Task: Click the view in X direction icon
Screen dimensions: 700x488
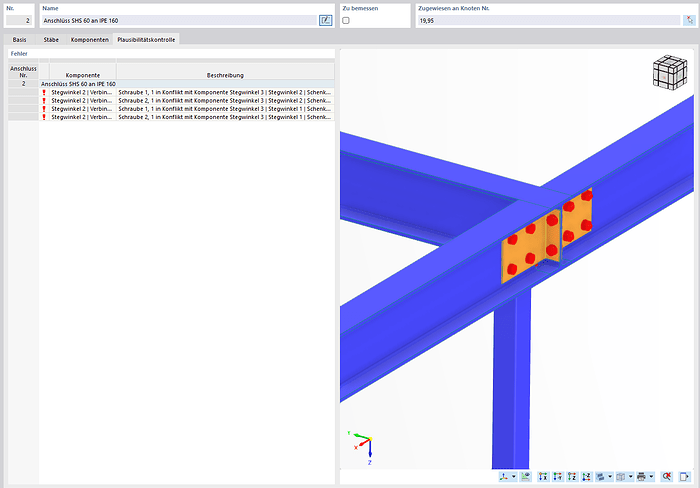Action: click(x=543, y=477)
